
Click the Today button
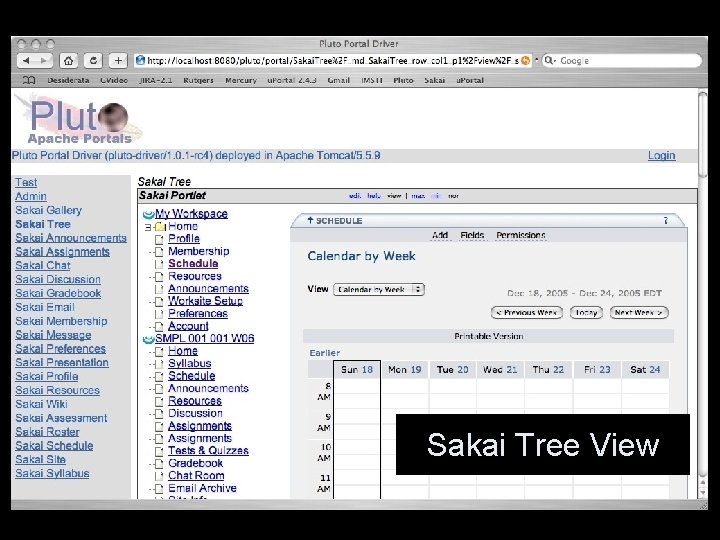click(586, 313)
